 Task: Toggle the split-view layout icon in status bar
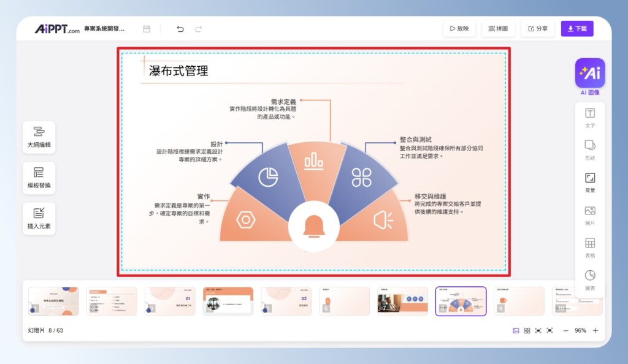516,330
